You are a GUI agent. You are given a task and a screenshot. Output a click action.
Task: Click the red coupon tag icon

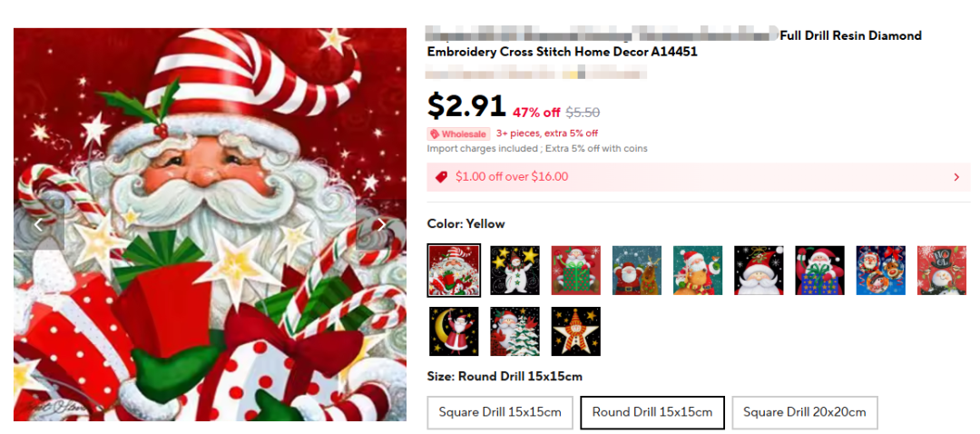pyautogui.click(x=441, y=177)
